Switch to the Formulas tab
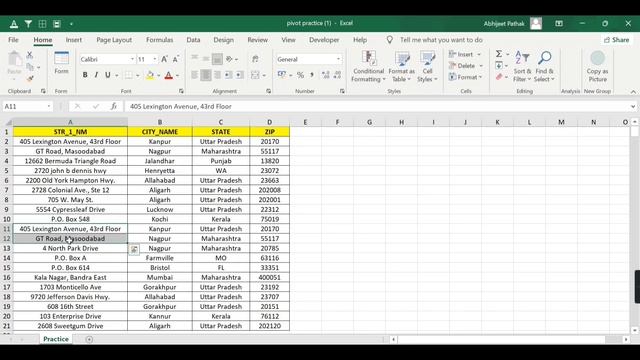Screen dimensions: 640x360 pos(160,40)
